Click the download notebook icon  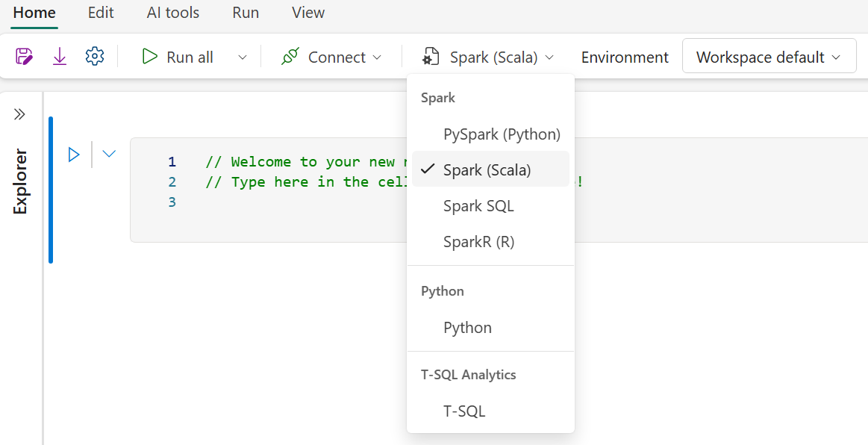coord(60,57)
